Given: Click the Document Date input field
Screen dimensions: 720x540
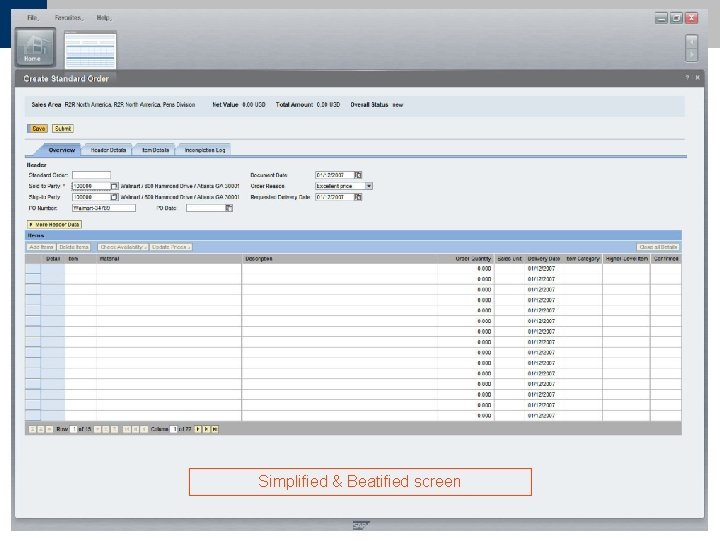Looking at the screenshot, I should click(x=335, y=175).
